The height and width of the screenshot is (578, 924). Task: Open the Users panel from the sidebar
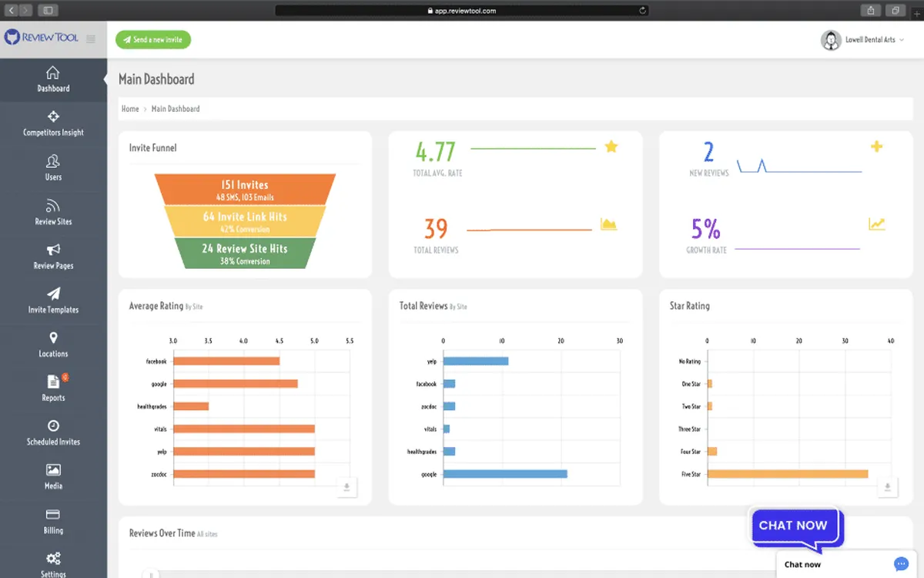(x=53, y=168)
